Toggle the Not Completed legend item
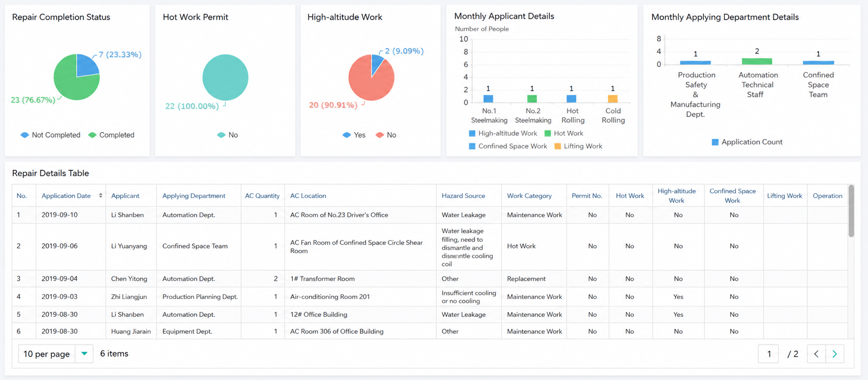 click(50, 135)
